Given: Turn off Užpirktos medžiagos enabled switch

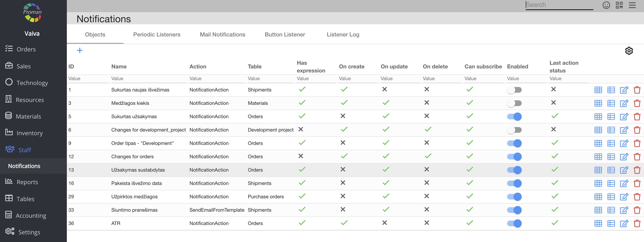Looking at the screenshot, I should [514, 197].
